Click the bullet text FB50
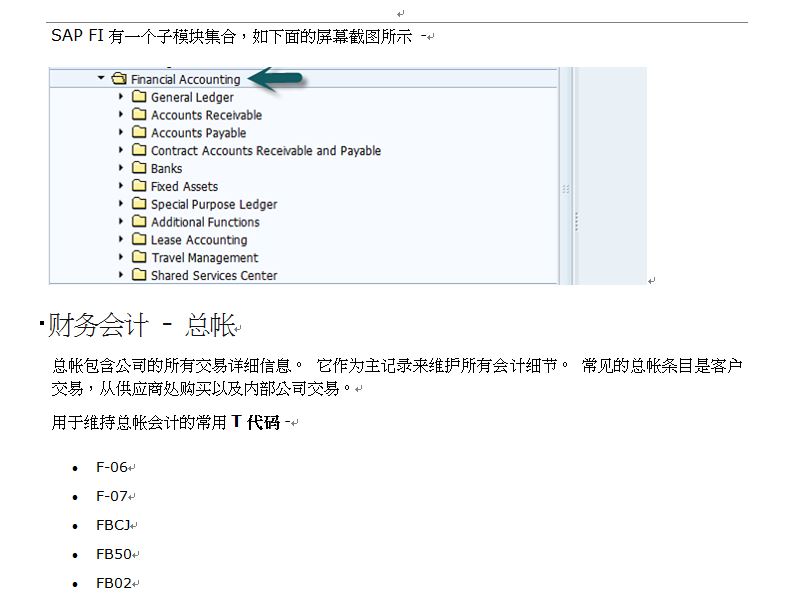This screenshot has height=602, width=792. point(114,554)
